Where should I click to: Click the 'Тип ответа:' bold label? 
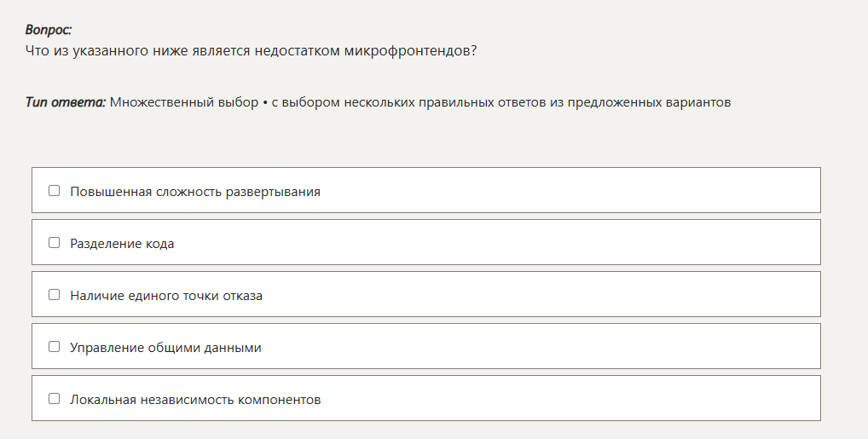pyautogui.click(x=66, y=102)
